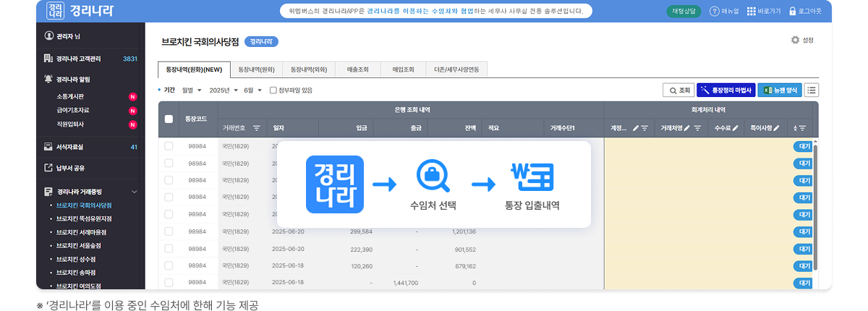The height and width of the screenshot is (311, 868).
Task: Open 채팅상담 chat support
Action: pyautogui.click(x=684, y=11)
